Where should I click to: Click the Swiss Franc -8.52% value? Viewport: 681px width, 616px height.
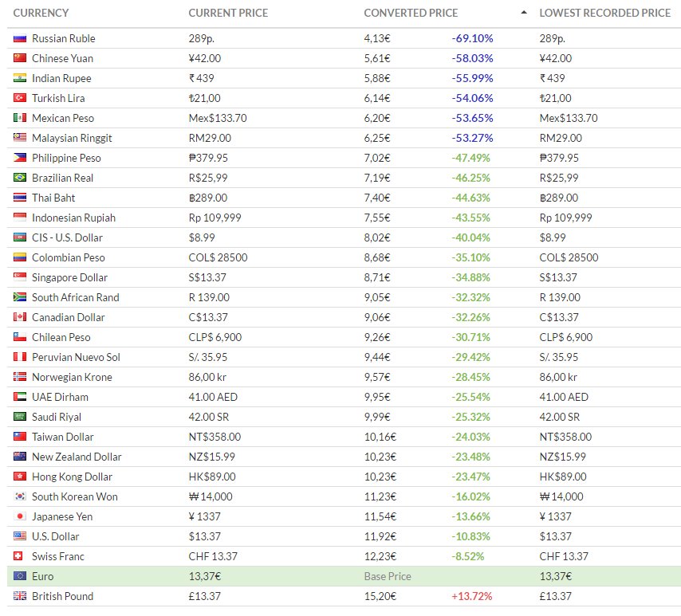(x=468, y=556)
